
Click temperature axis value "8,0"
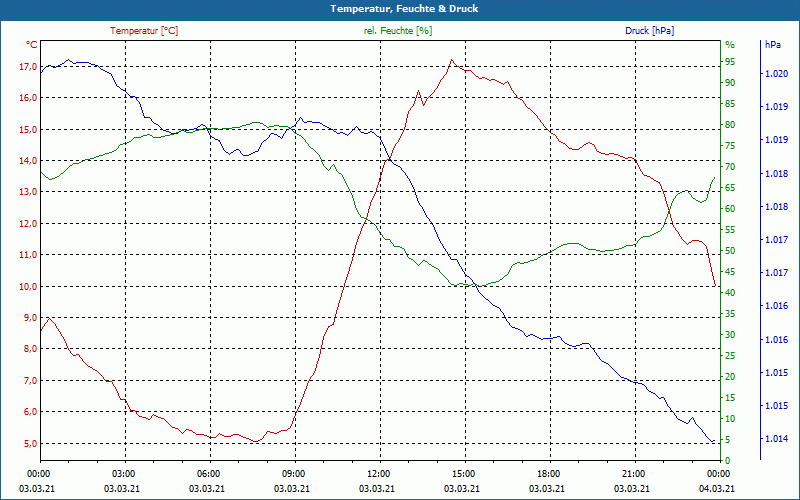tap(30, 349)
